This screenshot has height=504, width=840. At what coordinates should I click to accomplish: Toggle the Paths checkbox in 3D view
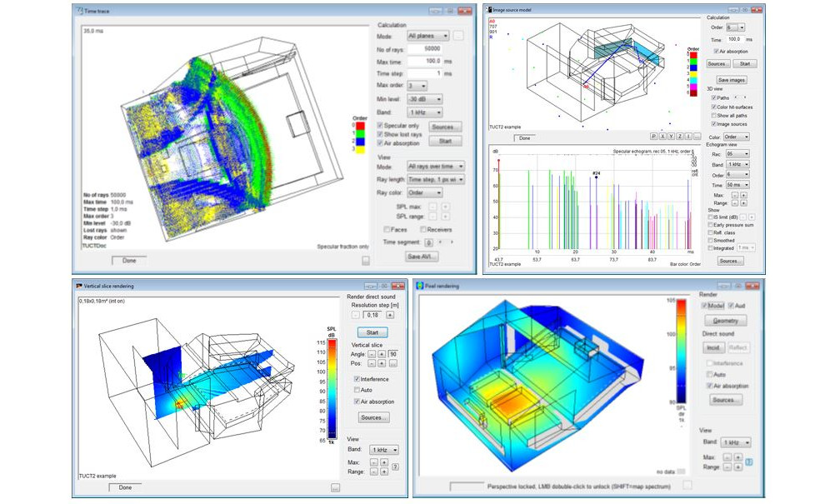pos(713,98)
